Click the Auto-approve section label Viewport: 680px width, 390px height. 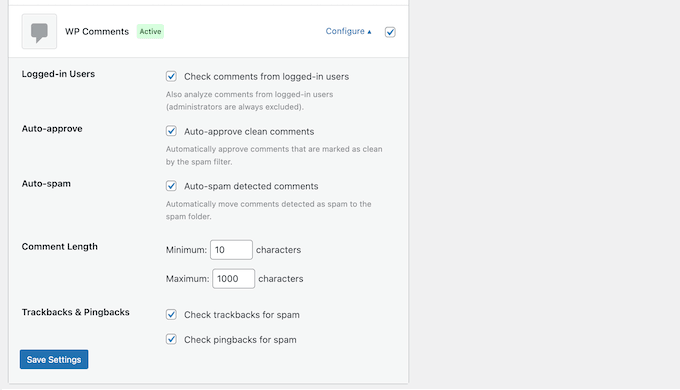[x=52, y=129]
